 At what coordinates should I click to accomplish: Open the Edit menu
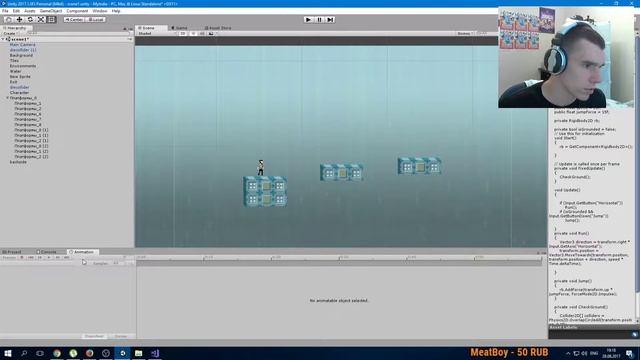click(x=16, y=11)
